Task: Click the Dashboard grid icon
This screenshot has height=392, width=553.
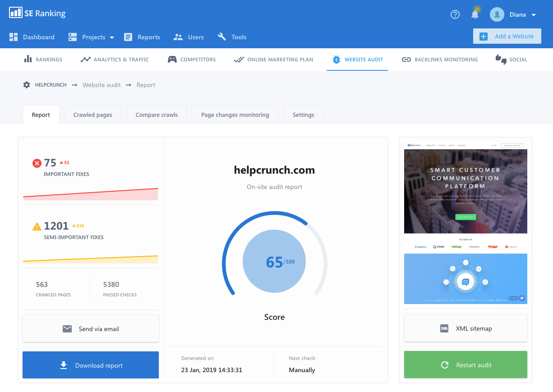Action: coord(14,37)
